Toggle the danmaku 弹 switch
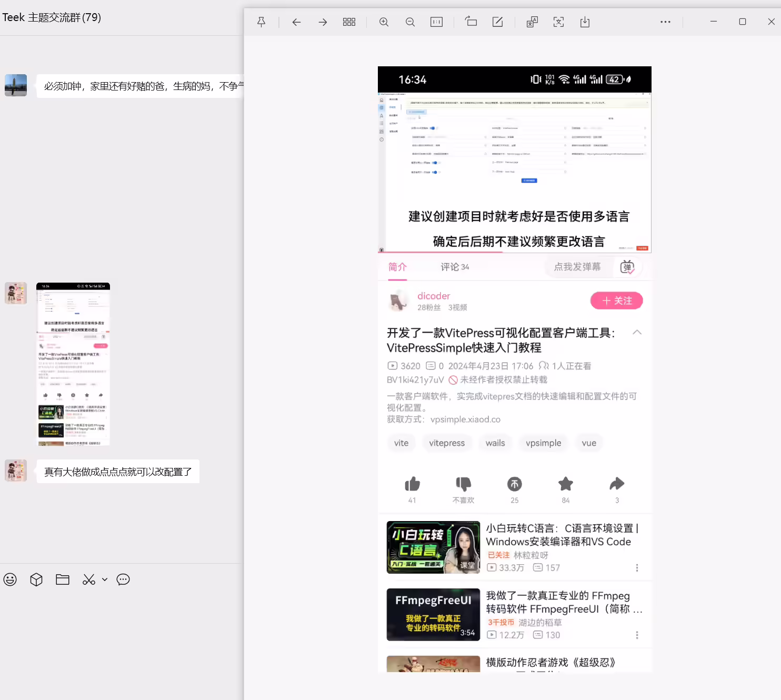Image resolution: width=781 pixels, height=700 pixels. pyautogui.click(x=627, y=267)
